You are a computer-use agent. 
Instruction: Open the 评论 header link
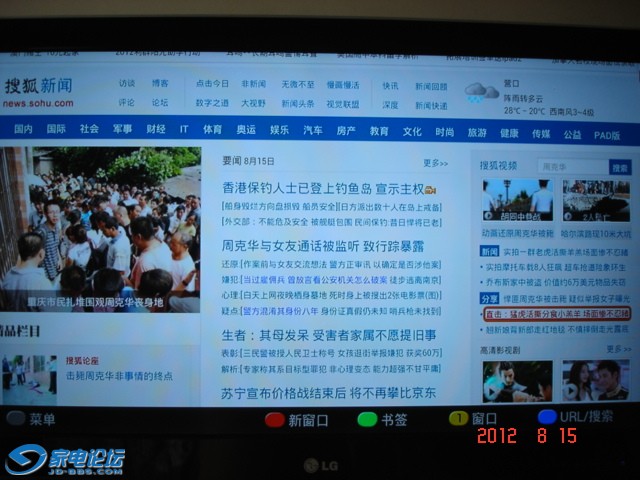tap(127, 102)
